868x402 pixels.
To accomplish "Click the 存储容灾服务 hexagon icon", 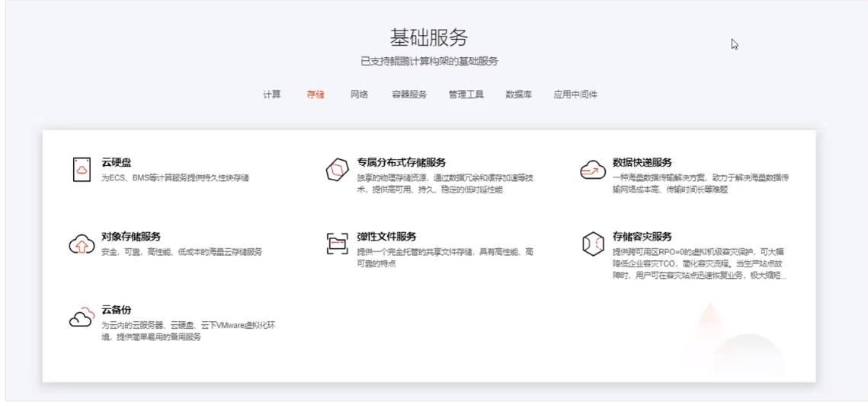I will pyautogui.click(x=593, y=244).
